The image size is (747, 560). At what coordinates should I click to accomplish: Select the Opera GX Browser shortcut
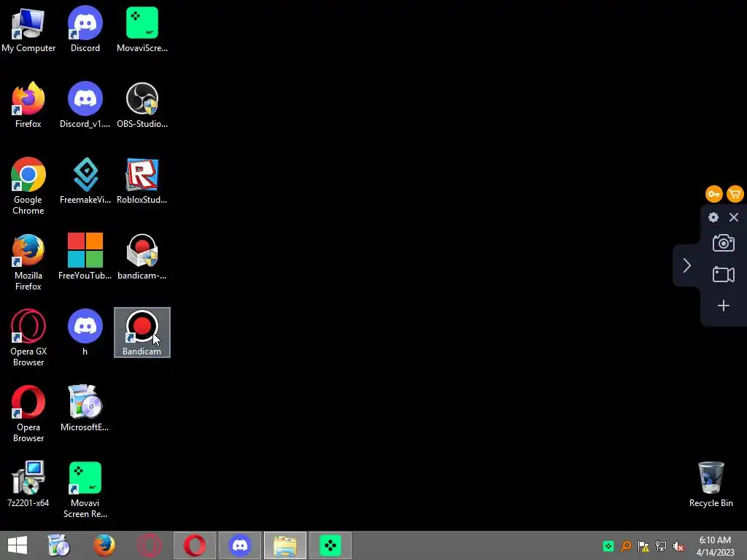tap(28, 338)
